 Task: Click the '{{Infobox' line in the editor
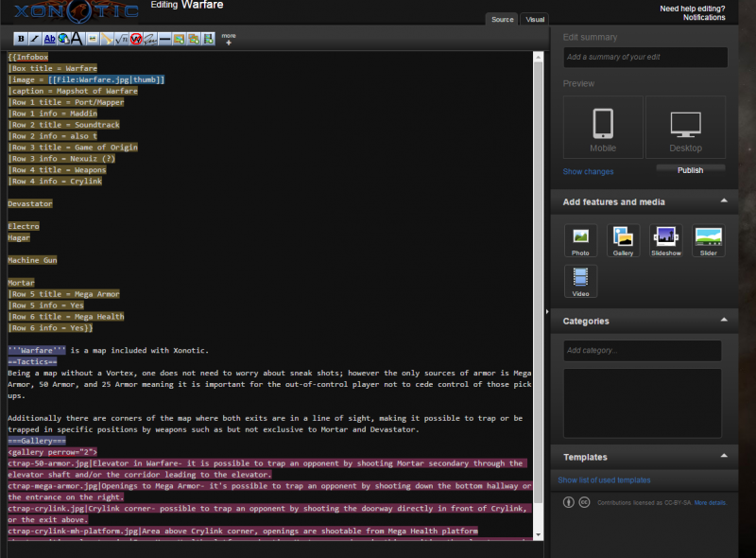tap(28, 57)
